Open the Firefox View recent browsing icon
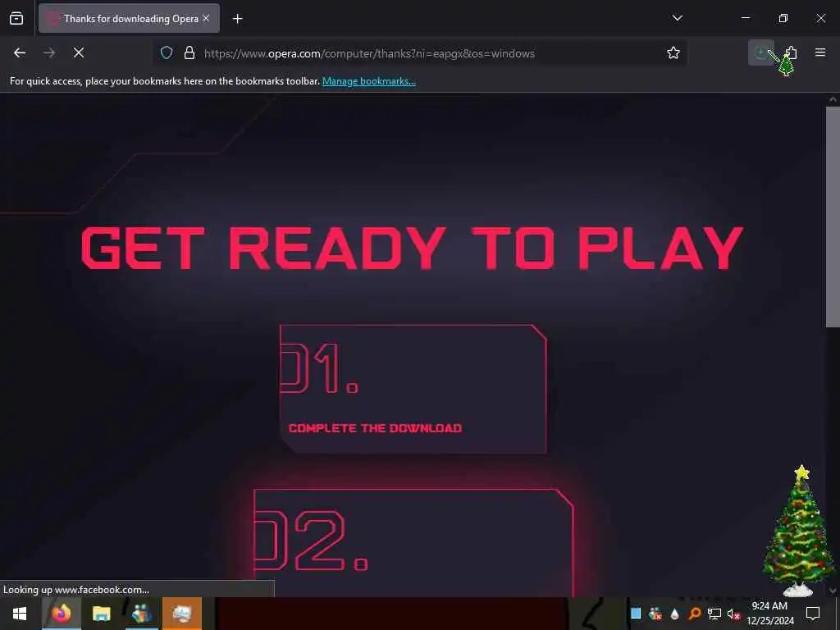 pos(16,18)
